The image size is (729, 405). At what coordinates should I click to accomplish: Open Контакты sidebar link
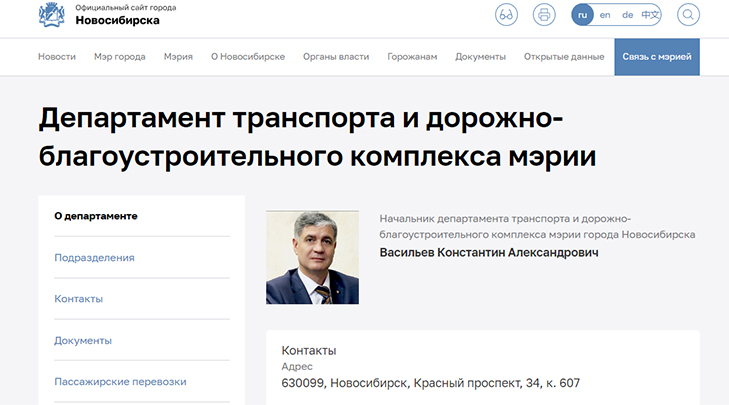point(79,299)
